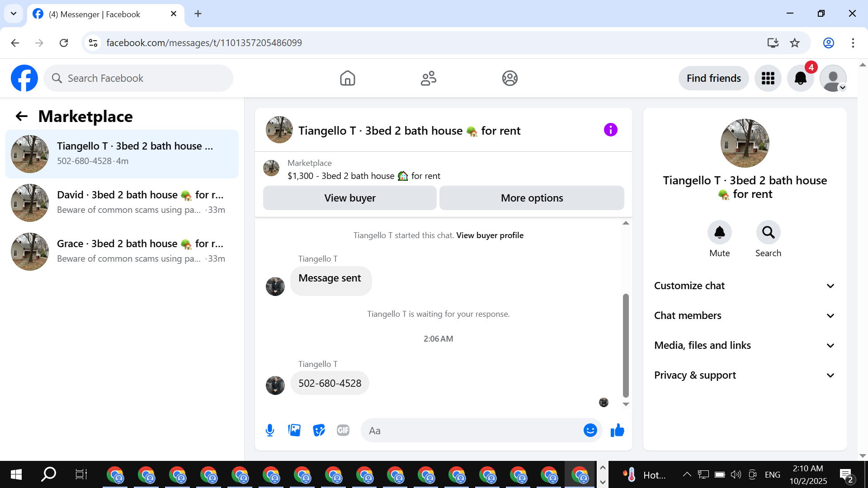The height and width of the screenshot is (488, 868).
Task: Open the Facebook menu grid icon
Action: point(768,78)
